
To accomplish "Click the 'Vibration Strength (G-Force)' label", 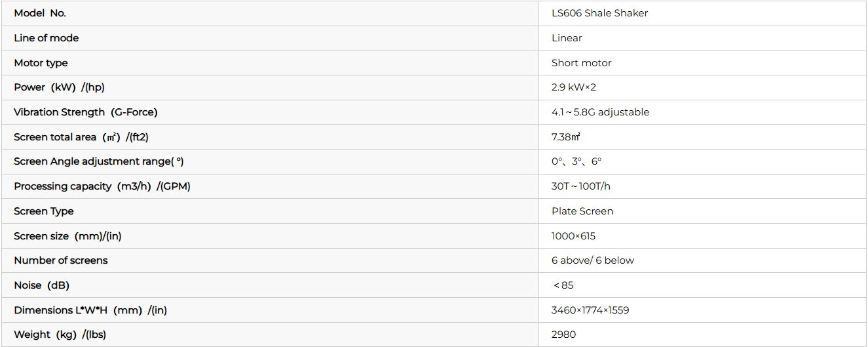I will click(x=85, y=112).
